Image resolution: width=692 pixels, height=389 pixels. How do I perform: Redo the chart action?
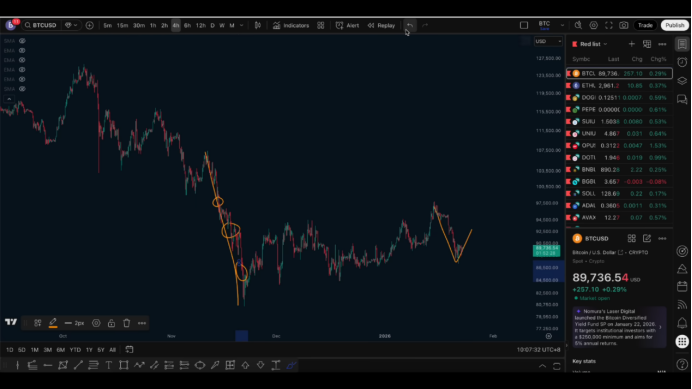point(425,25)
